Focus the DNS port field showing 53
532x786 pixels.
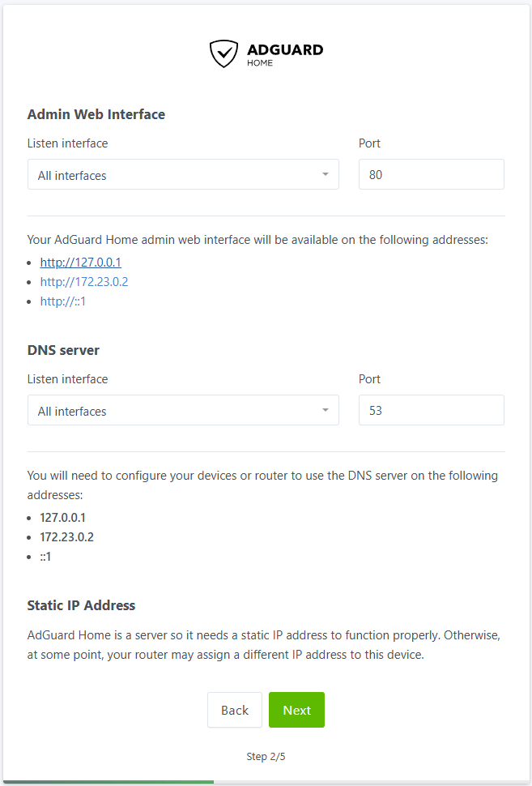coord(431,410)
